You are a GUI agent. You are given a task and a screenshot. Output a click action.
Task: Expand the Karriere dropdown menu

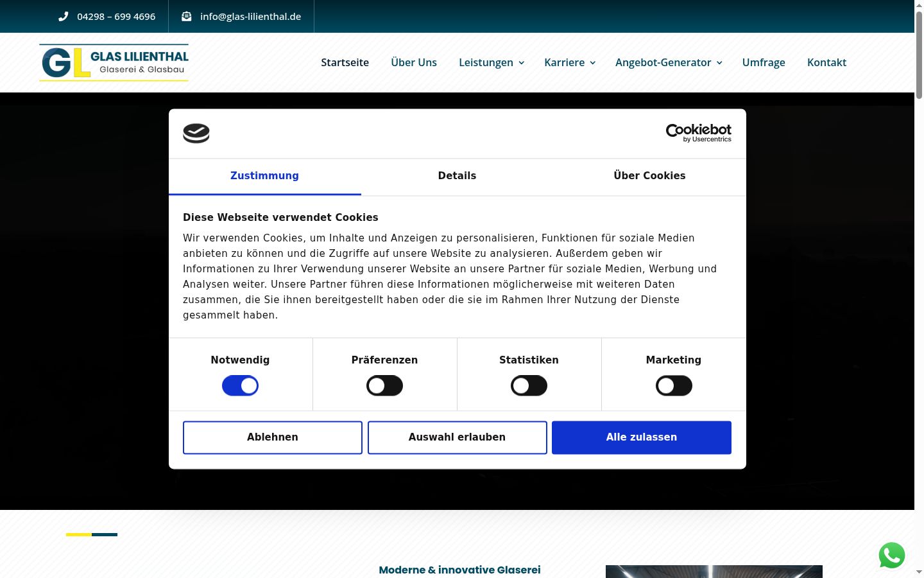click(x=570, y=62)
